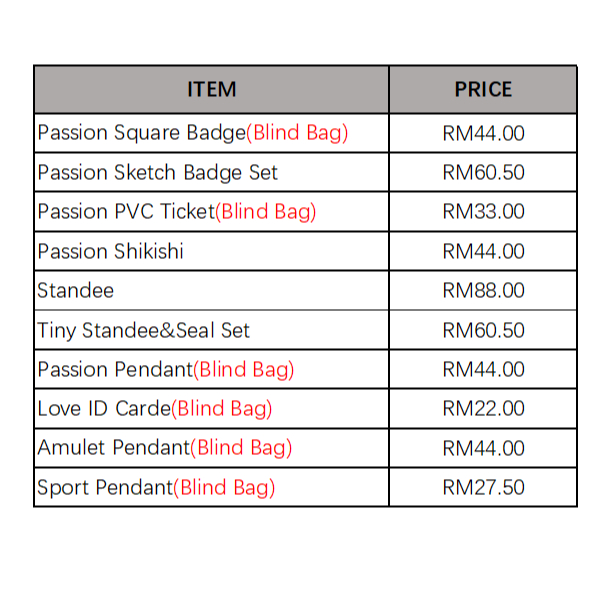The width and height of the screenshot is (605, 605).
Task: Click the Passion PVC Ticket item cell
Action: pos(177,212)
